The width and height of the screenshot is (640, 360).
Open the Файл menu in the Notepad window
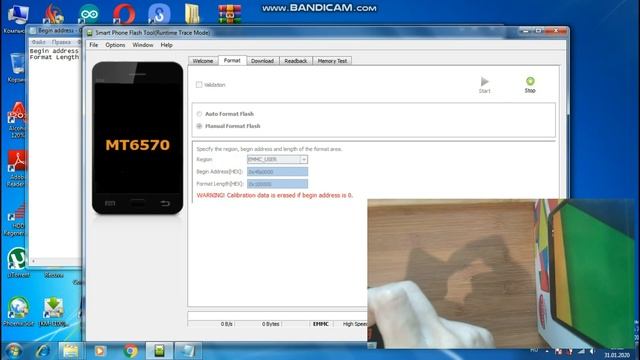[x=38, y=42]
